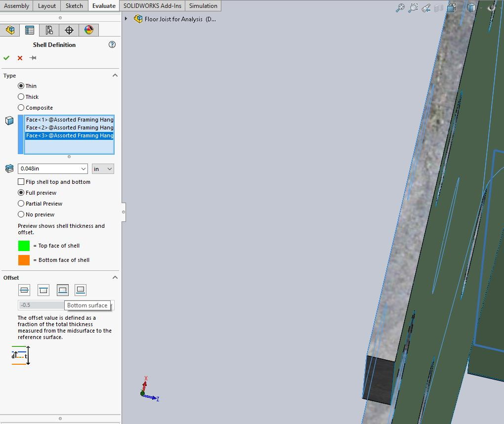Select the Top surface offset option
The width and height of the screenshot is (504, 424).
tap(43, 290)
